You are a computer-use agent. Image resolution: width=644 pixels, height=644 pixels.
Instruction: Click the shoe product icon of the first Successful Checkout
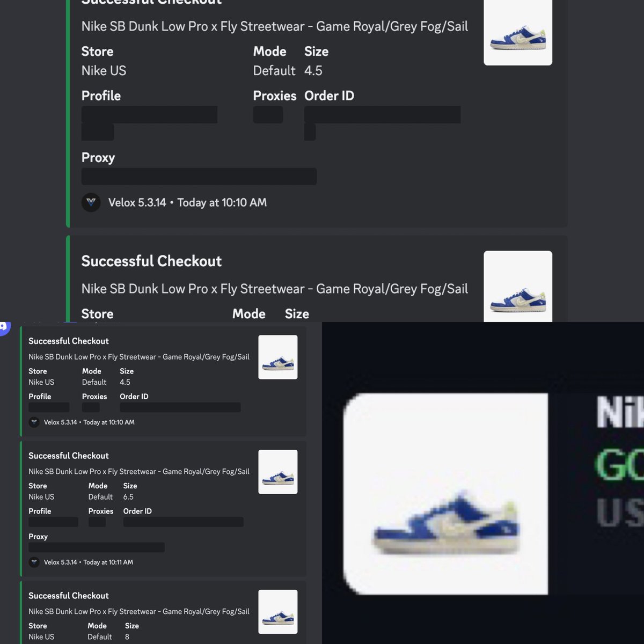pos(518,33)
